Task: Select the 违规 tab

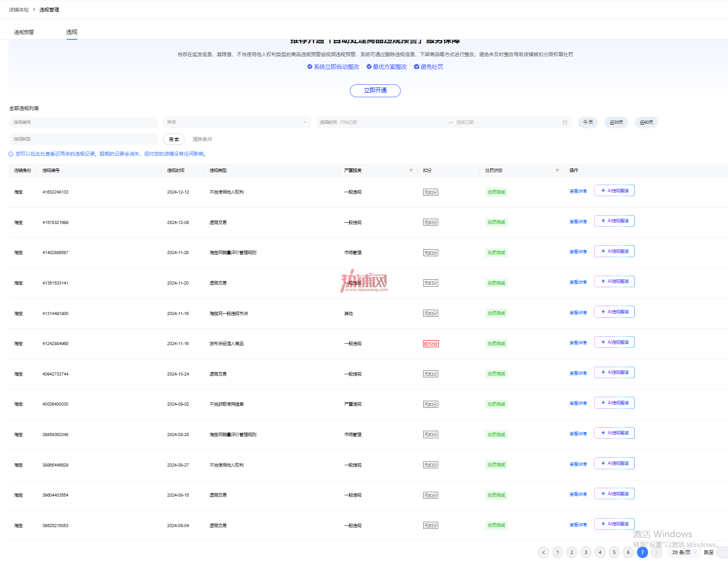Action: point(72,32)
